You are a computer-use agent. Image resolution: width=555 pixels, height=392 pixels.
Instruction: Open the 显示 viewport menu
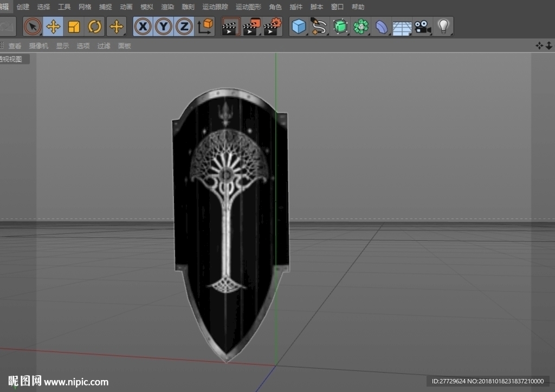coord(62,45)
